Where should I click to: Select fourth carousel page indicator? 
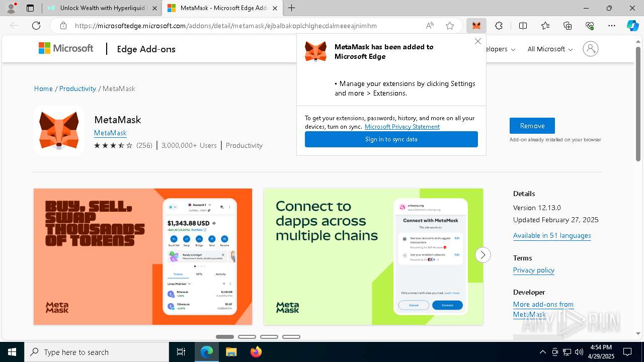tap(291, 337)
